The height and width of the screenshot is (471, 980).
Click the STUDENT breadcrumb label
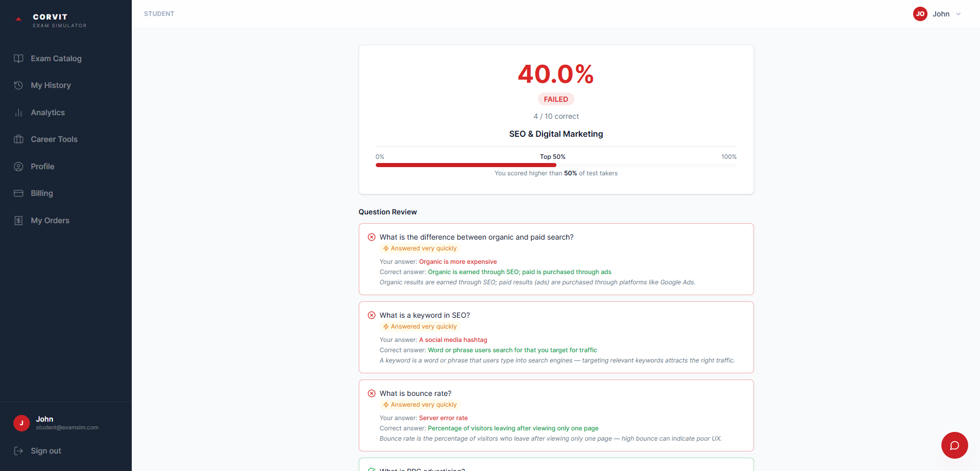point(159,14)
